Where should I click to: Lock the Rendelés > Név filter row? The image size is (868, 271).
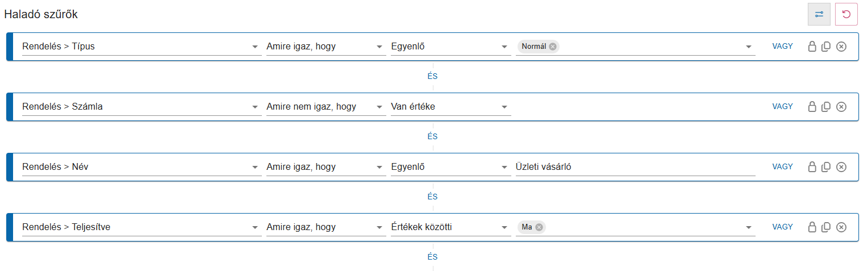coord(812,167)
